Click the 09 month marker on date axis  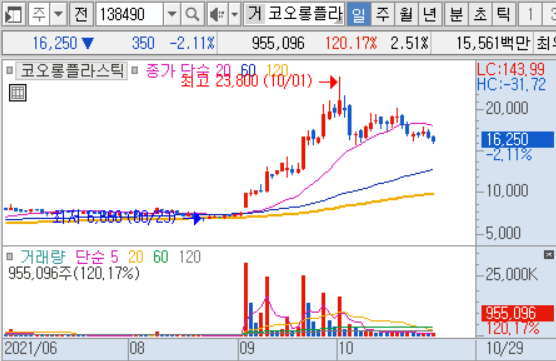[247, 348]
